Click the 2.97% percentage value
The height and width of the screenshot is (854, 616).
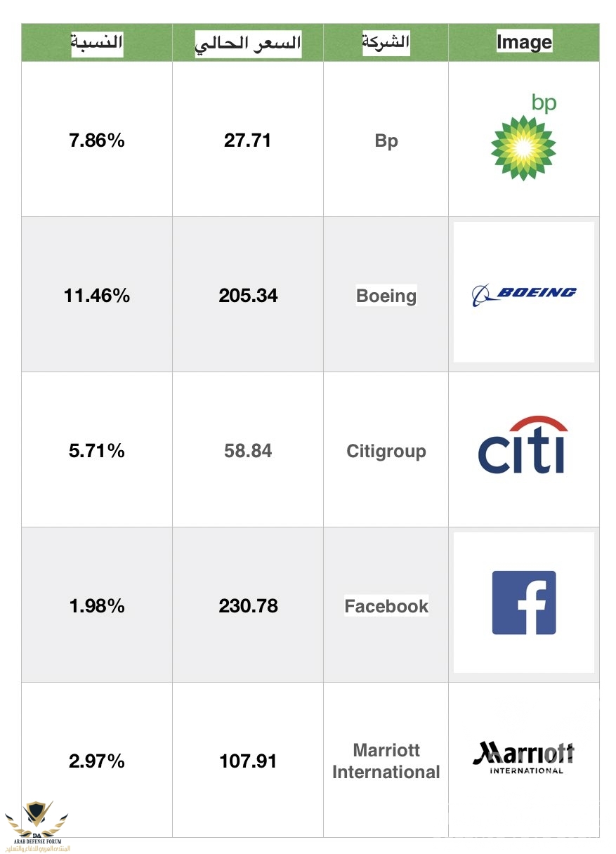click(97, 761)
